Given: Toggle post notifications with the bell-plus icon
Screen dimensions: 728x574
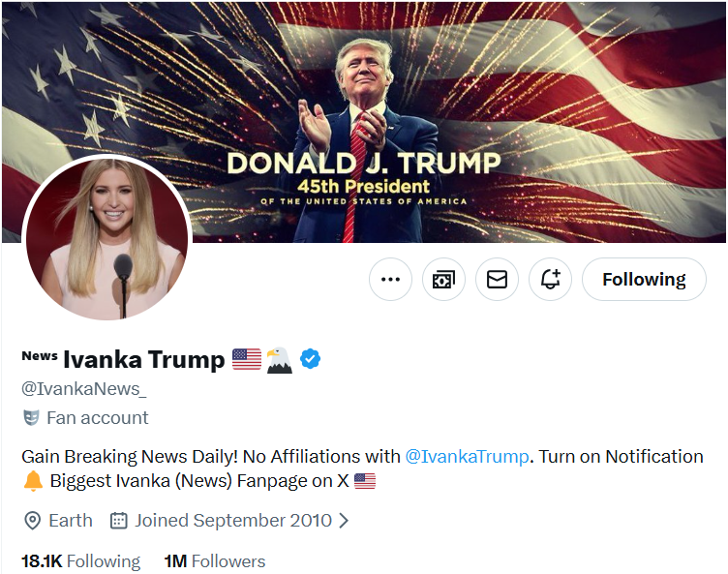Looking at the screenshot, I should (x=550, y=280).
